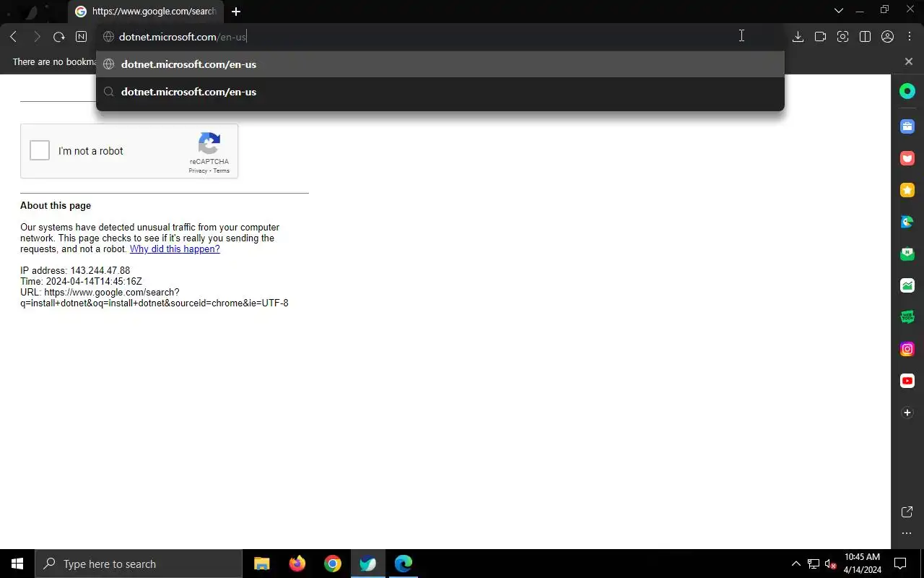924x578 pixels.
Task: Click the Time 2024-04-14T14:45:16Z text
Action: click(81, 281)
